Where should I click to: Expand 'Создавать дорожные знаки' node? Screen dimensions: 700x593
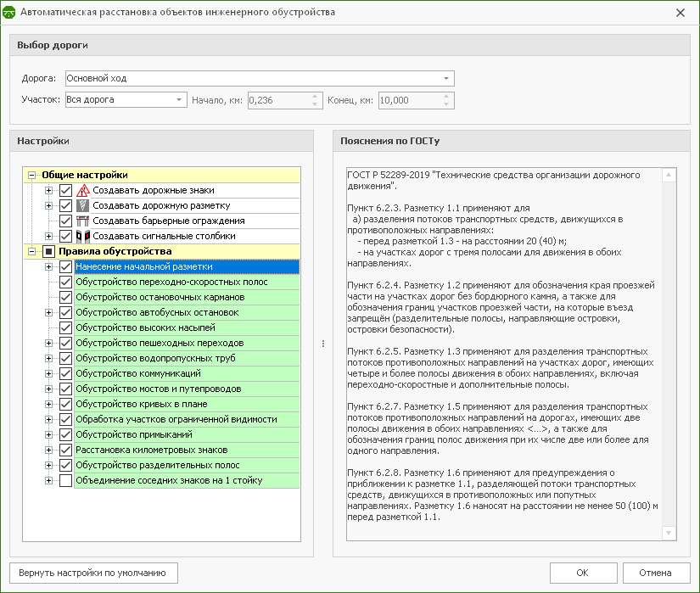point(48,191)
